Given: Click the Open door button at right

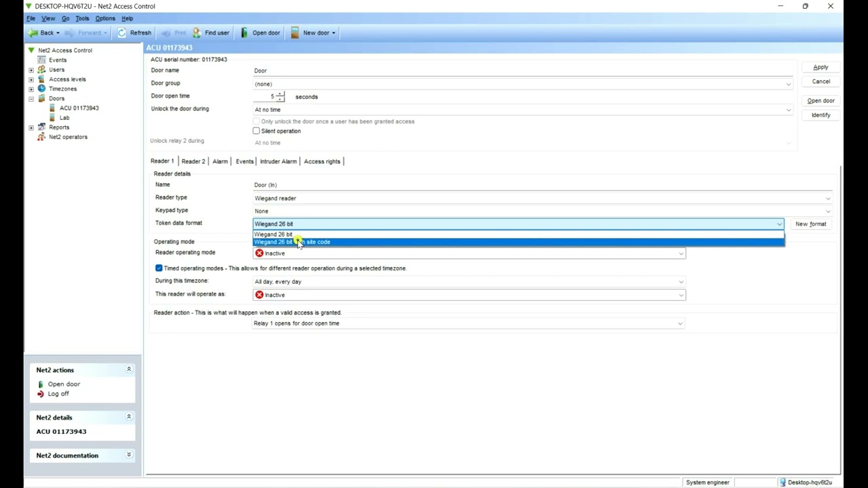Looking at the screenshot, I should pyautogui.click(x=821, y=101).
